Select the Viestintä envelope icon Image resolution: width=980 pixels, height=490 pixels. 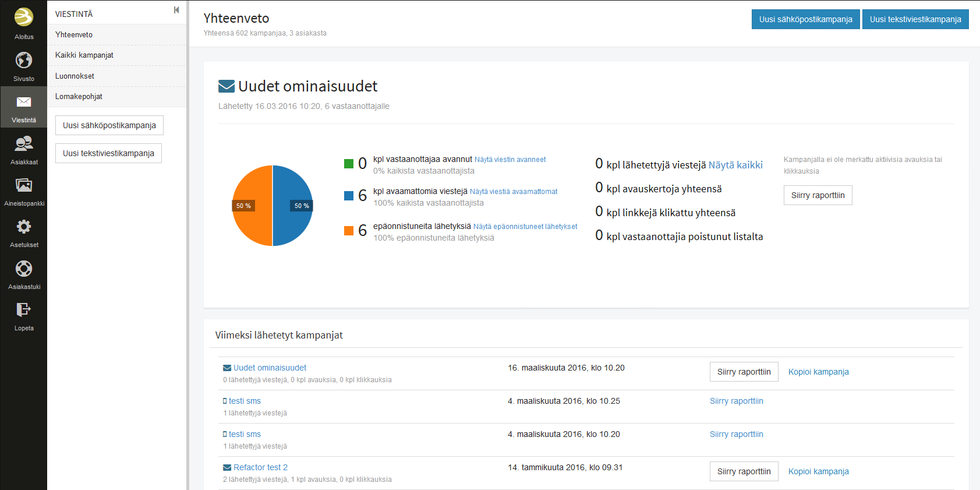coord(24,103)
